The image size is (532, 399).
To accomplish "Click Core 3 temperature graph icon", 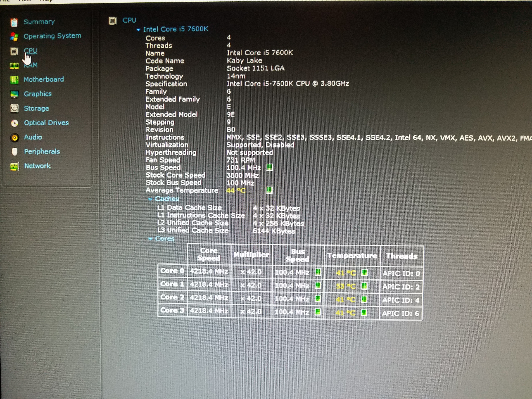I will tap(364, 313).
